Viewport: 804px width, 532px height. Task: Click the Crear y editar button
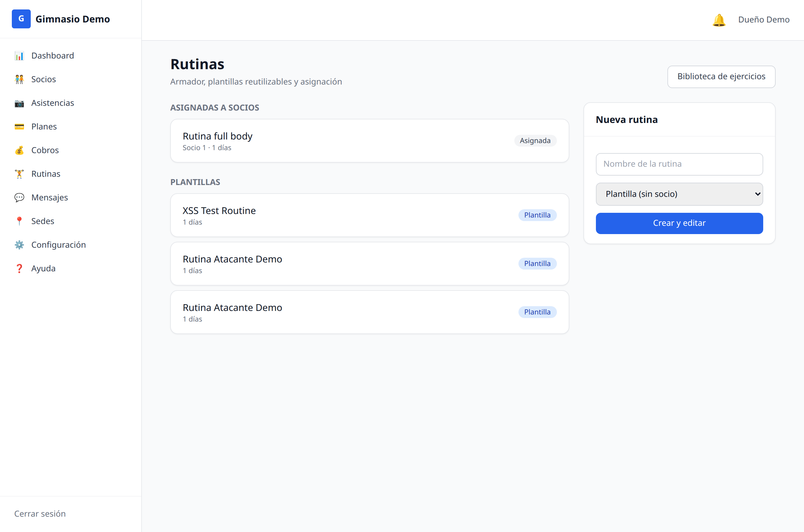pos(679,223)
